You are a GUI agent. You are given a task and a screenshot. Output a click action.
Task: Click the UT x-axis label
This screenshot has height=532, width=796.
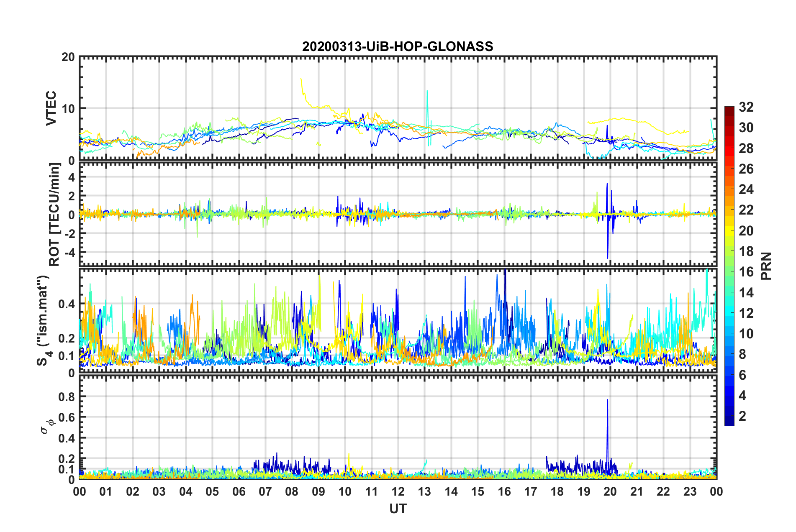point(398,509)
